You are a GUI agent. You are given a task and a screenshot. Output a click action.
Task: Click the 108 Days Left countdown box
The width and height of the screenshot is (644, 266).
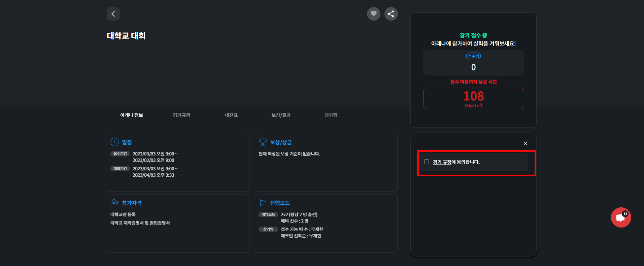tap(473, 98)
